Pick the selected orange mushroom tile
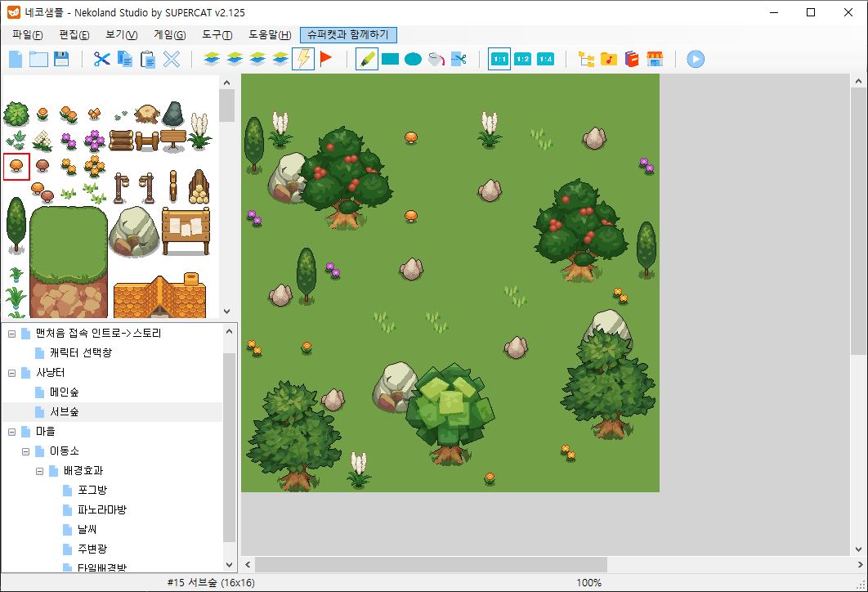868x592 pixels. point(16,166)
